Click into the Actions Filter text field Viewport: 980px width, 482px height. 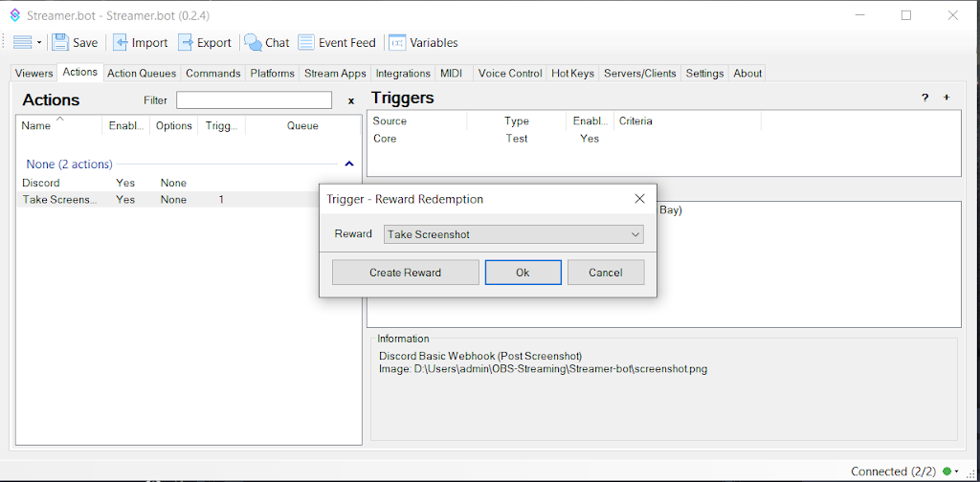[x=254, y=100]
